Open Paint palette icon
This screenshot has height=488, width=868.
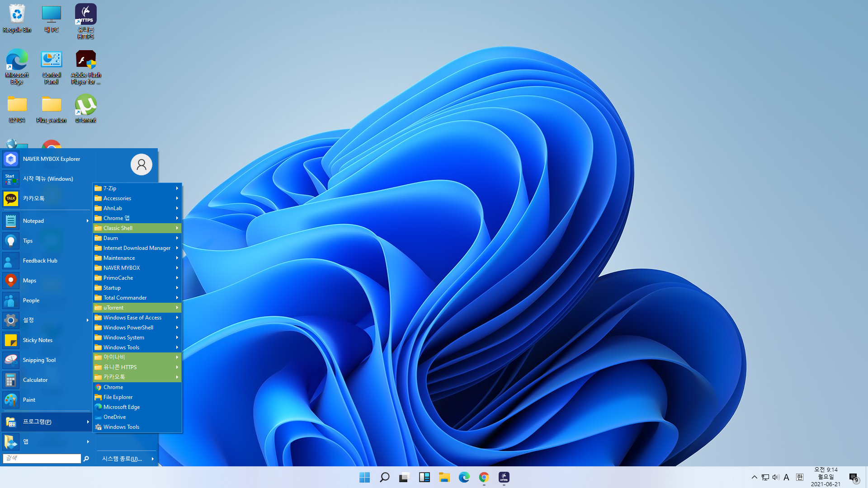click(11, 400)
